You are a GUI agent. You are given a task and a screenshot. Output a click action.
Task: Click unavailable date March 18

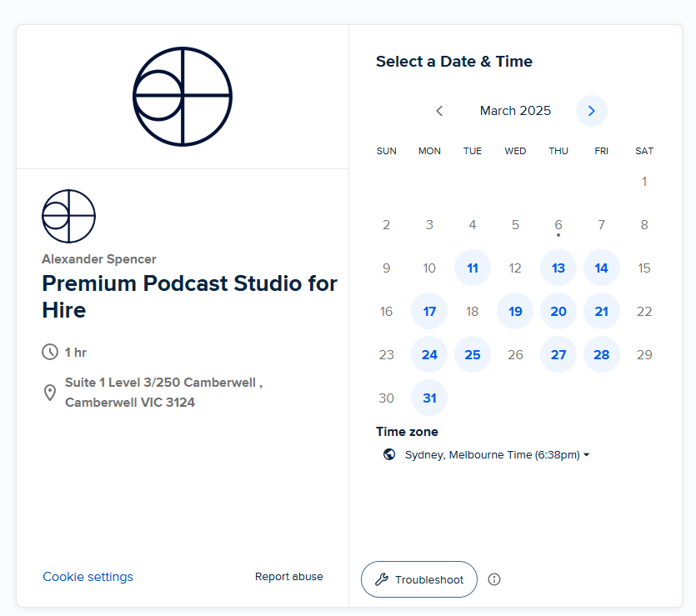[473, 311]
